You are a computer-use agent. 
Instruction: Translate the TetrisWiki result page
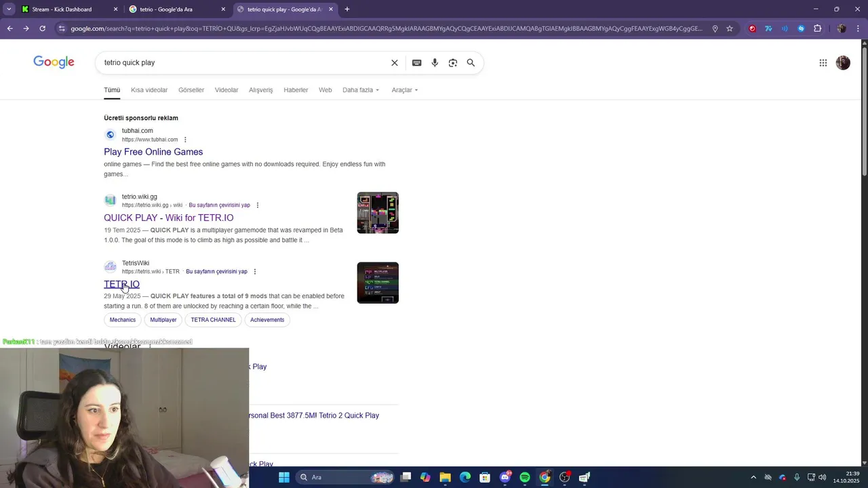pos(216,272)
